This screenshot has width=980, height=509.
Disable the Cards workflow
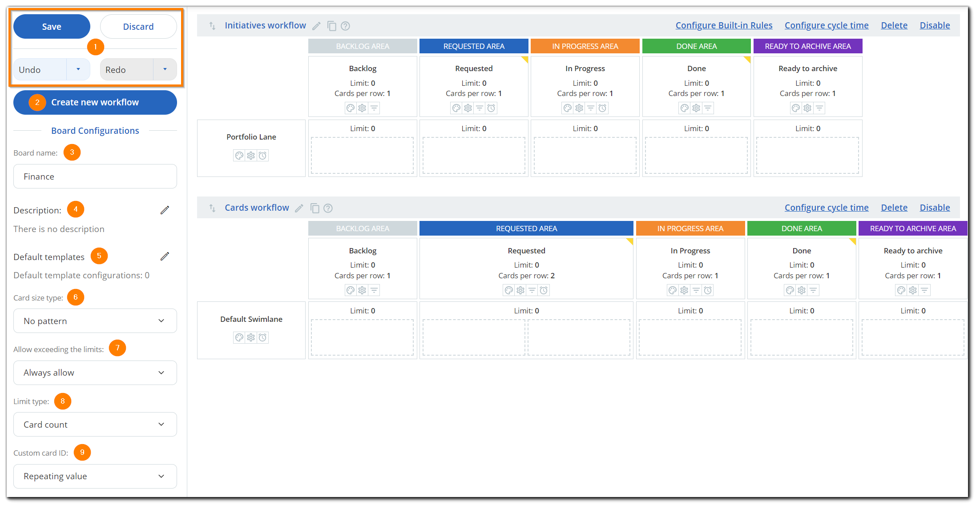click(x=935, y=208)
